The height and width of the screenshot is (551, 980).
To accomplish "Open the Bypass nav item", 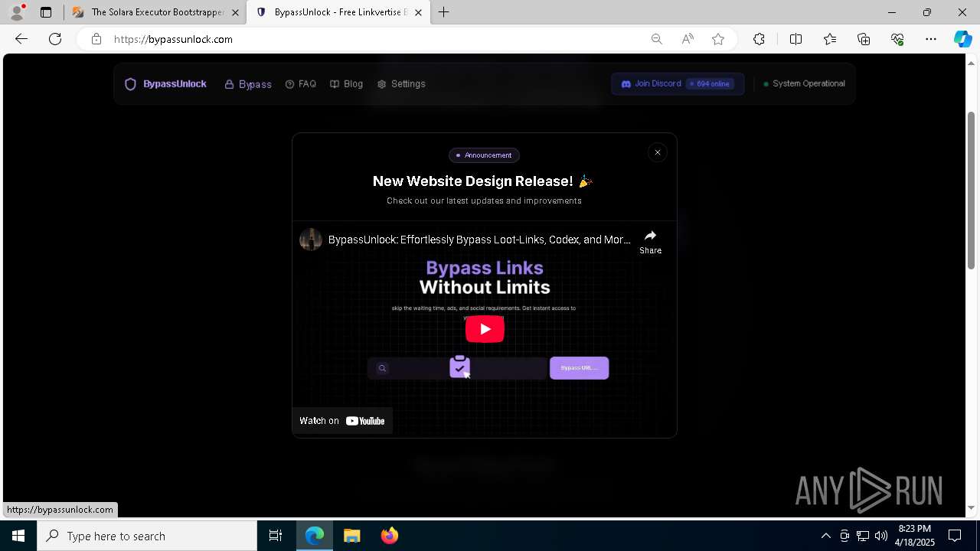I will (248, 84).
